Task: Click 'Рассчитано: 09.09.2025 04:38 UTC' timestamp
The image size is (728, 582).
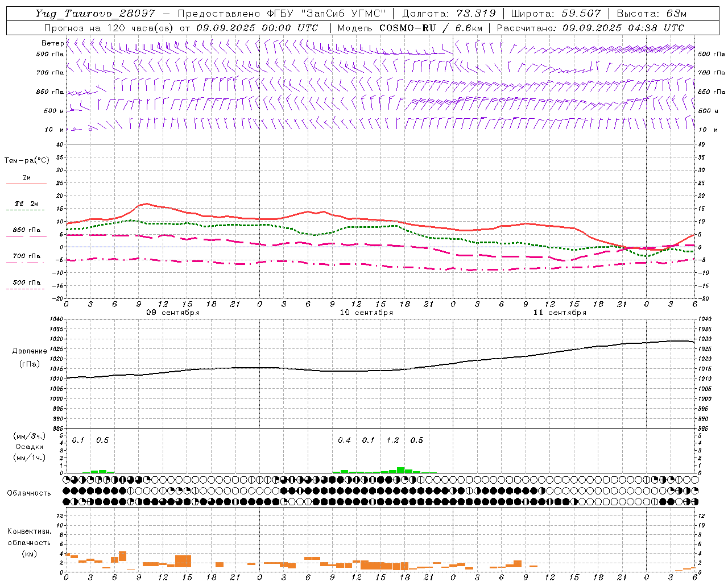Action: [590, 28]
